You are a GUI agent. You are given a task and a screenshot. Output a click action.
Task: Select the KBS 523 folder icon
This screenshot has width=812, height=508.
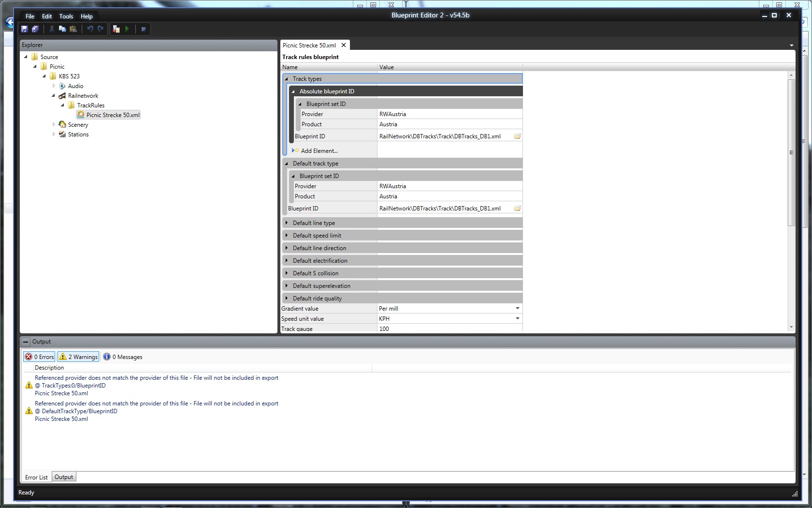[x=53, y=76]
